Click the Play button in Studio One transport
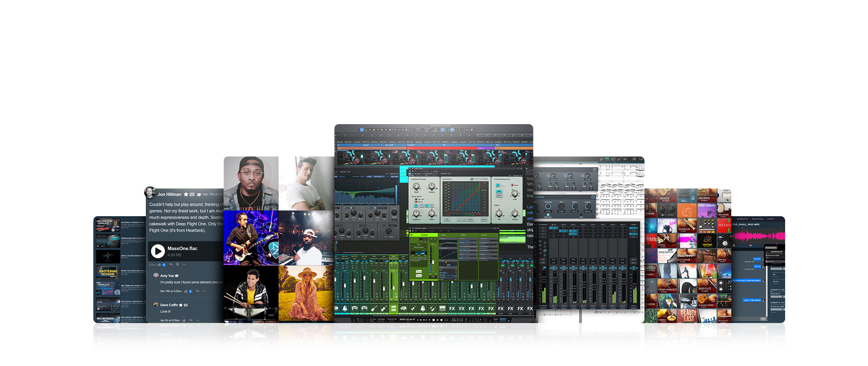Viewport: 868px width, 366px height. pos(437,320)
